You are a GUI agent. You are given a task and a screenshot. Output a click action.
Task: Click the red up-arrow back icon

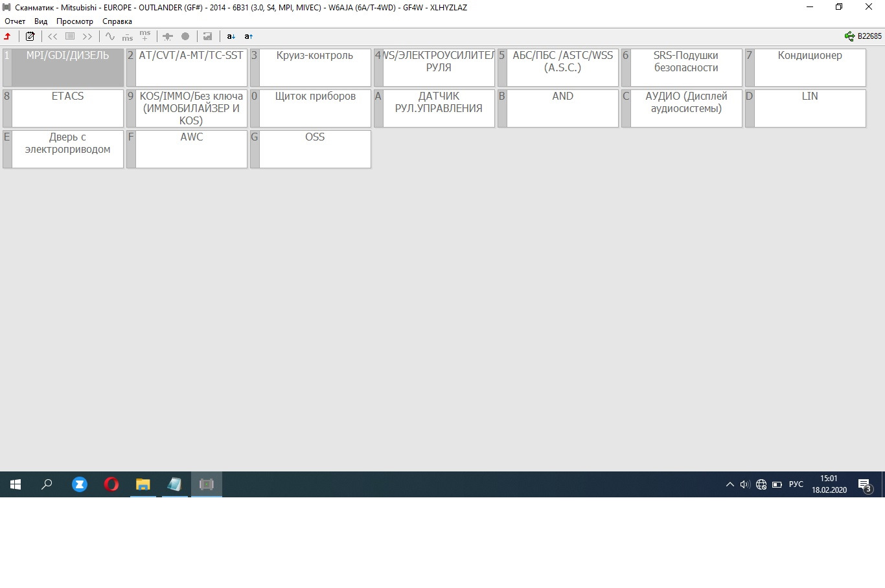(8, 36)
